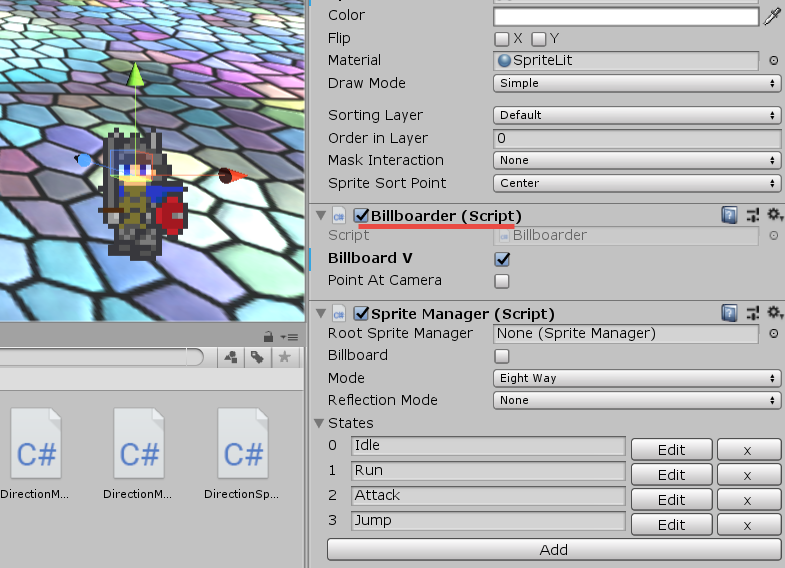This screenshot has height=568, width=785.
Task: Check Point At Camera checkbox
Action: click(502, 281)
